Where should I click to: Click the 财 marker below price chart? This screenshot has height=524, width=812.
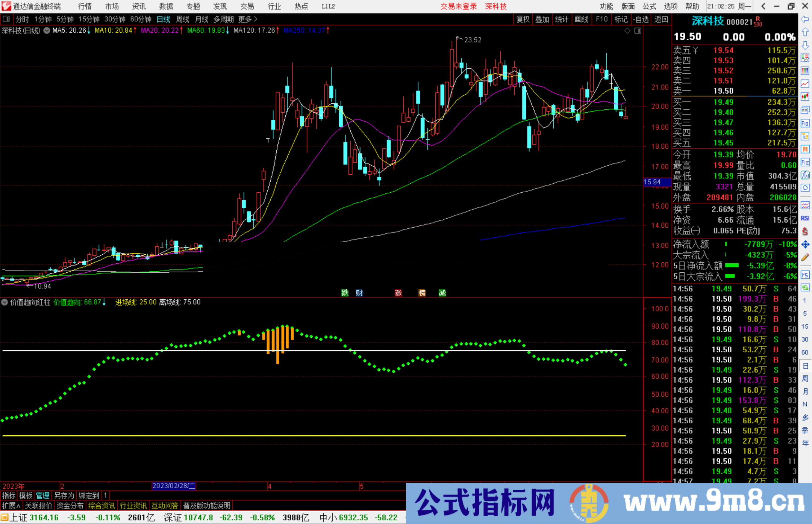[x=359, y=293]
